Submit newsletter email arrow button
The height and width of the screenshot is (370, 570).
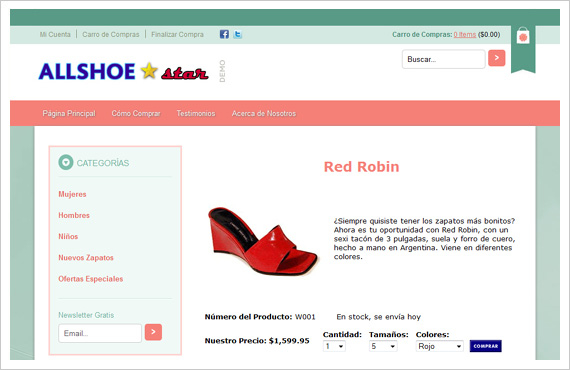tap(153, 332)
